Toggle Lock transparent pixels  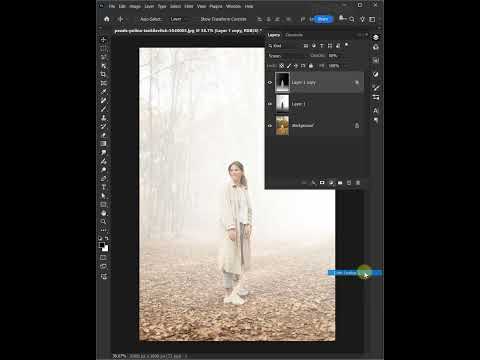tap(282, 66)
